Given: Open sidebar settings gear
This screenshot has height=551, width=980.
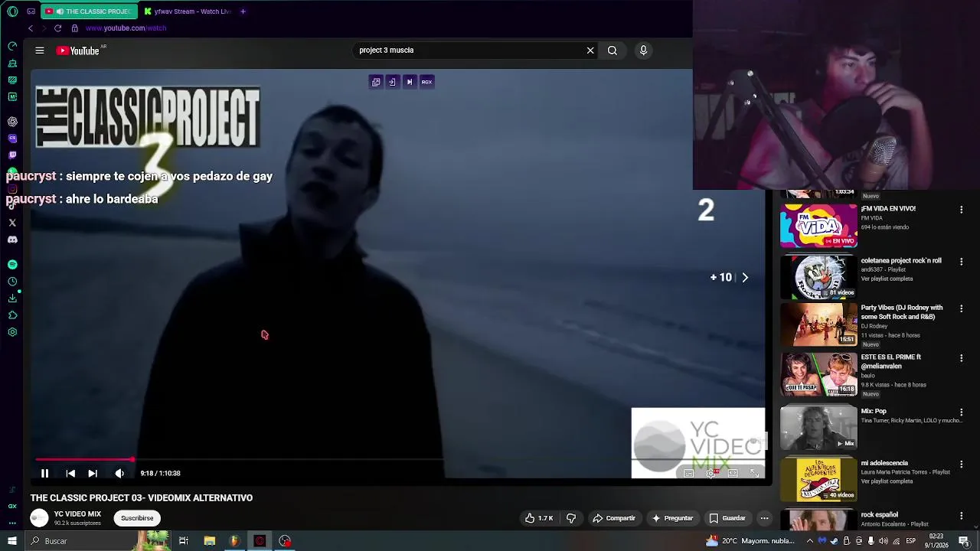Looking at the screenshot, I should (x=12, y=332).
